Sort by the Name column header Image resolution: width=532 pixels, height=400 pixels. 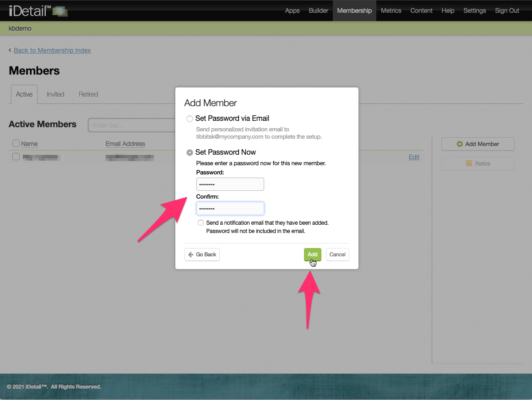click(x=29, y=144)
